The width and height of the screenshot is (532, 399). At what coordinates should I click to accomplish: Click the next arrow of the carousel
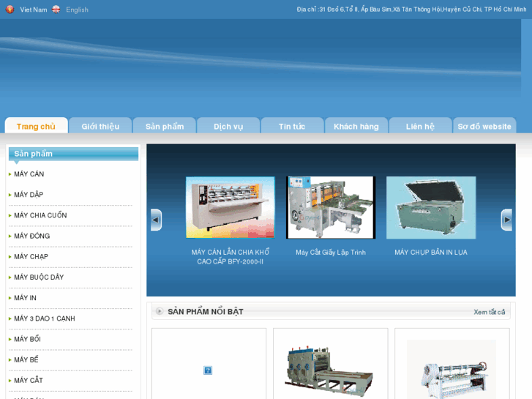pyautogui.click(x=506, y=220)
